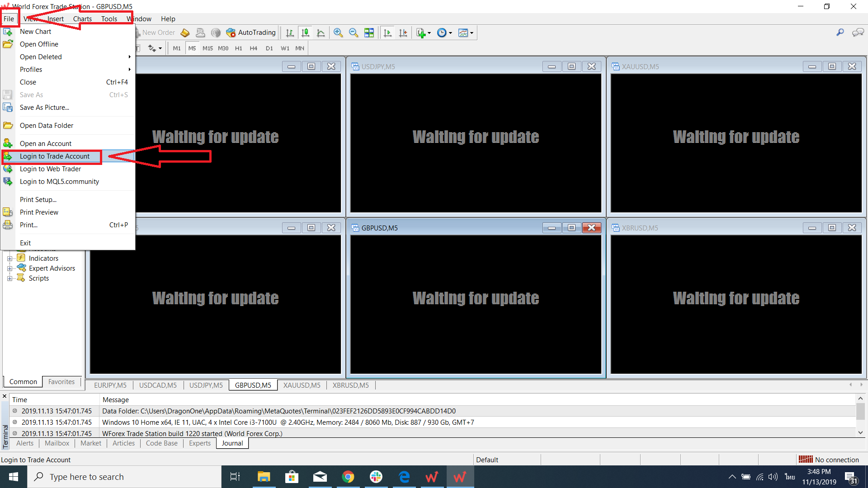Switch to the Alerts terminal tab
The image size is (868, 488).
25,443
